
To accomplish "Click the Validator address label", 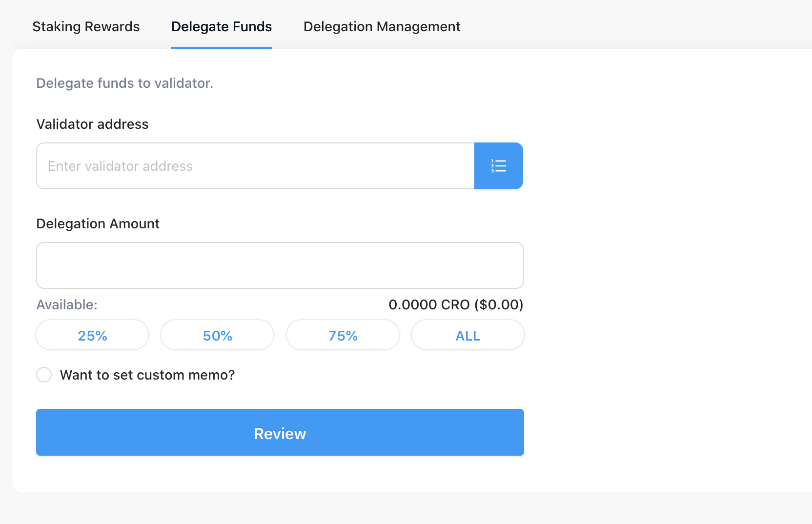I will [x=92, y=124].
